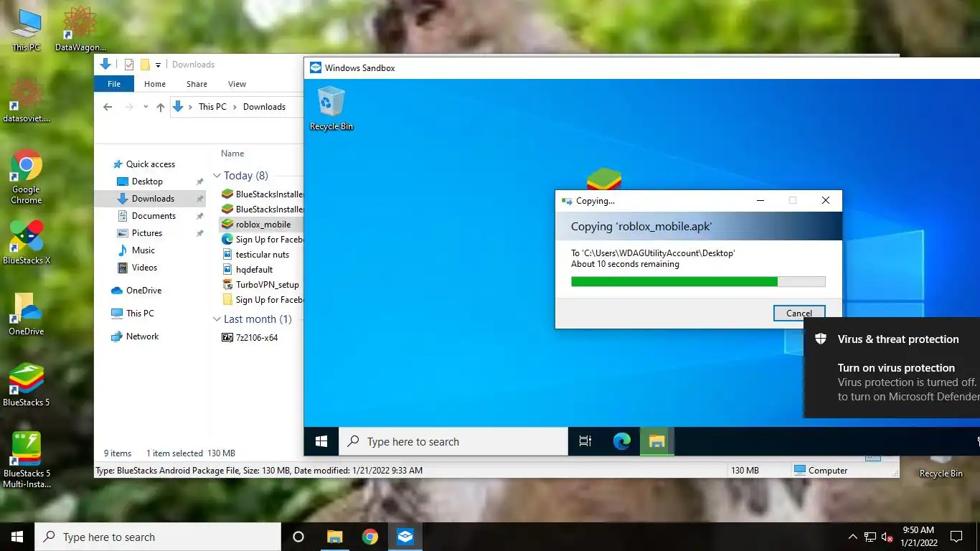
Task: Click quick access new folder icon
Action: click(x=145, y=65)
